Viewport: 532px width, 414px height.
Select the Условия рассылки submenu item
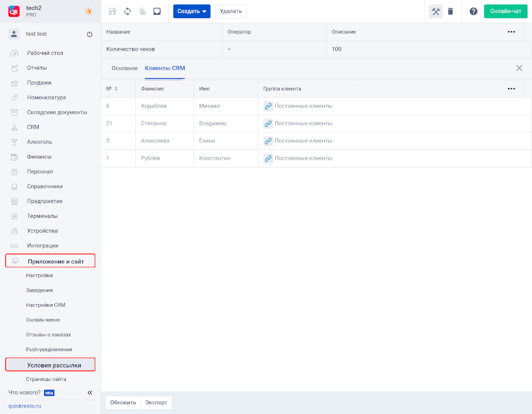point(50,365)
